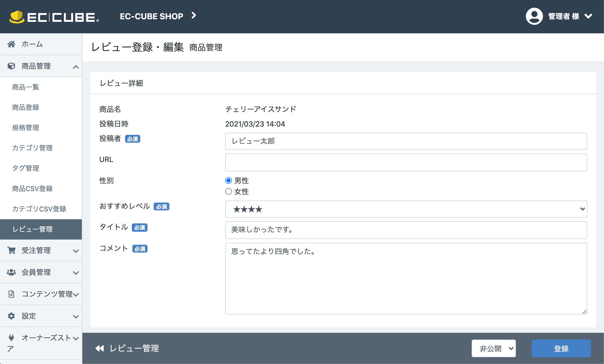Image resolution: width=604 pixels, height=364 pixels.
Task: Open the 非公開 status dropdown
Action: [494, 348]
